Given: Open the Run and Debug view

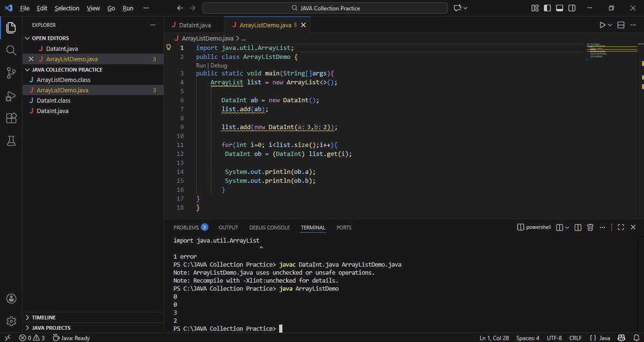Looking at the screenshot, I should (x=11, y=96).
